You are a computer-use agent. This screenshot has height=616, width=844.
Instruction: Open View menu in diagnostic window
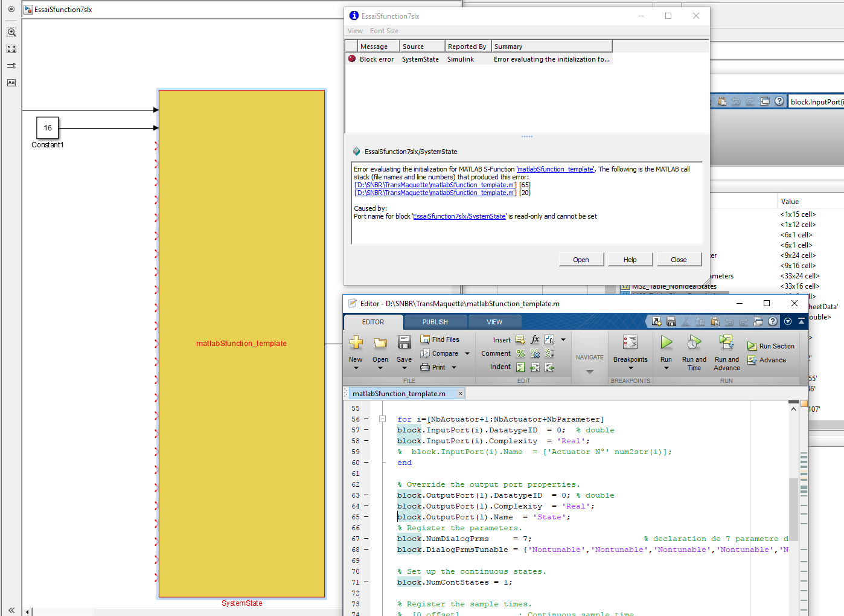[x=356, y=31]
